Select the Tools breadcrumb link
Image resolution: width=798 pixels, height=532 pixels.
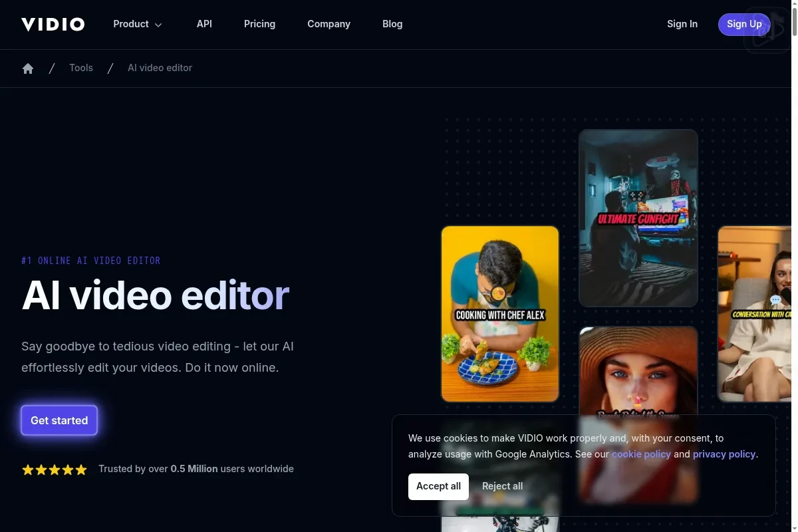click(x=81, y=68)
